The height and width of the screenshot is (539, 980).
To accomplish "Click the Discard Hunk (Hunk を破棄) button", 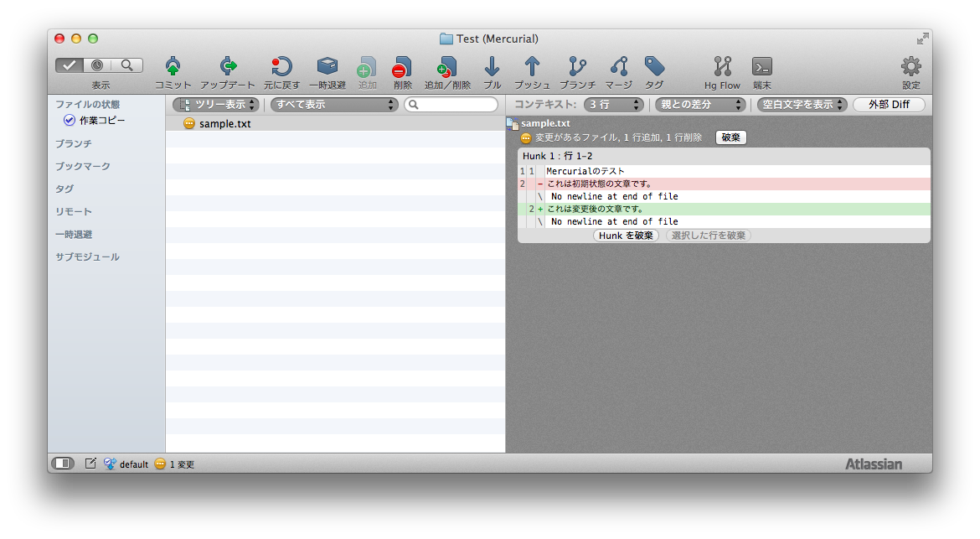I will (626, 236).
